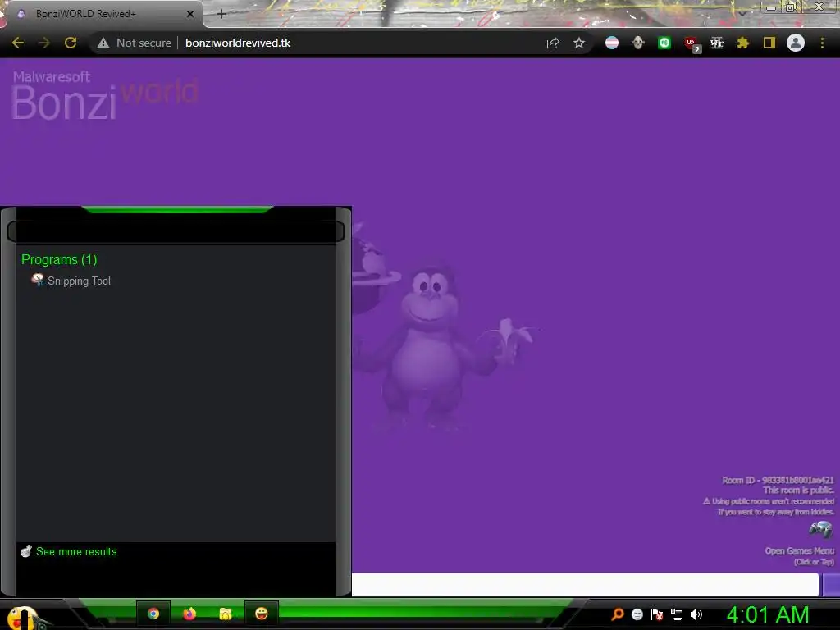
Task: Open the Not secure site info warning
Action: click(x=134, y=43)
